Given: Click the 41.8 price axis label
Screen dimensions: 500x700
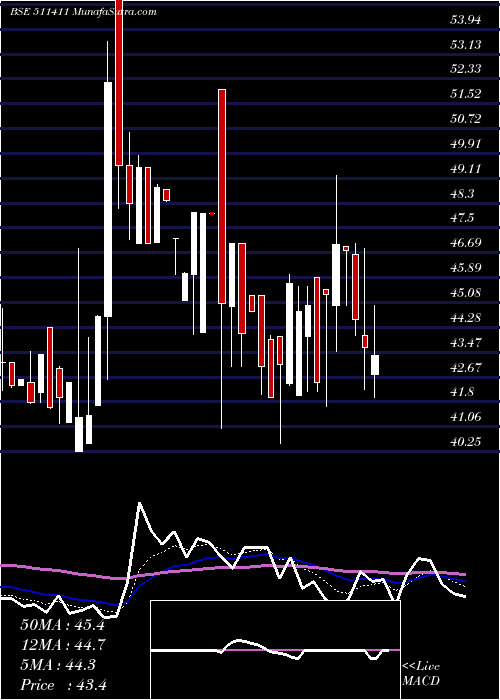Looking at the screenshot, I should point(462,392).
